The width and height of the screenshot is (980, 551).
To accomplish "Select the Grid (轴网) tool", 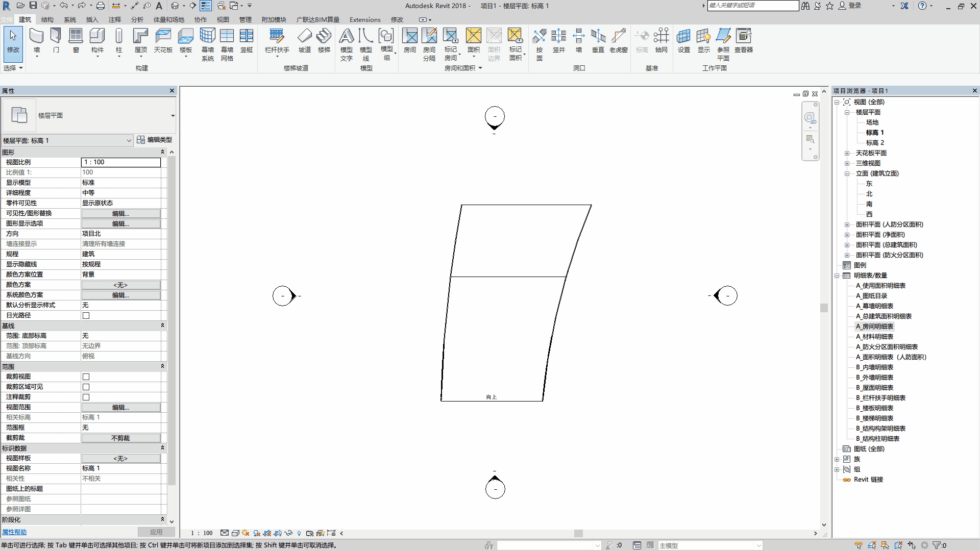I will [x=661, y=41].
